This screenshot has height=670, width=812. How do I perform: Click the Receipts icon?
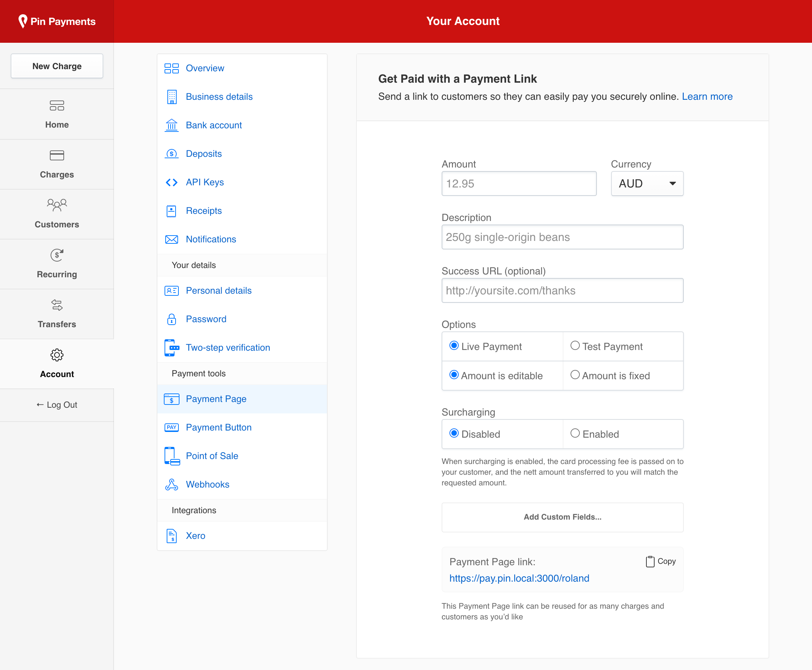(x=172, y=211)
